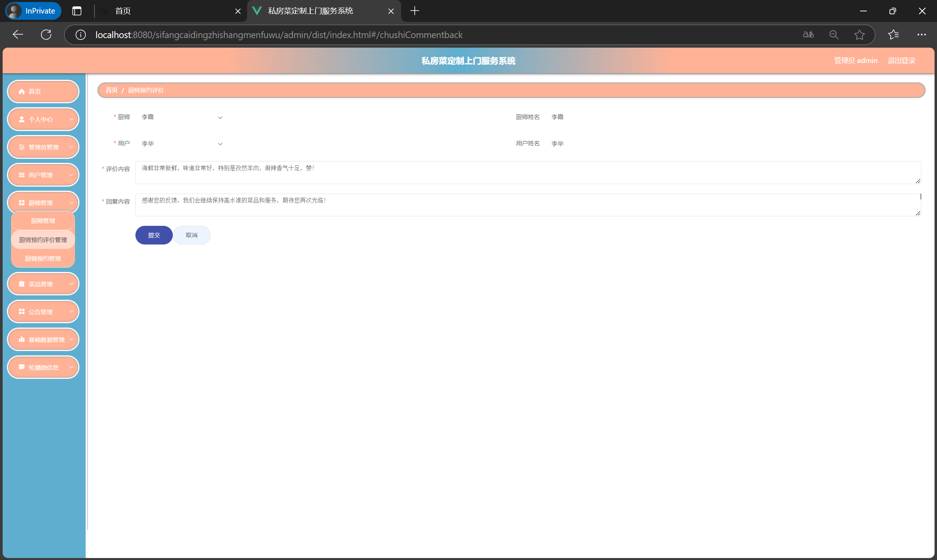Screen dimensions: 937x560
Task: Reload the page with the refresh icon
Action: click(46, 35)
